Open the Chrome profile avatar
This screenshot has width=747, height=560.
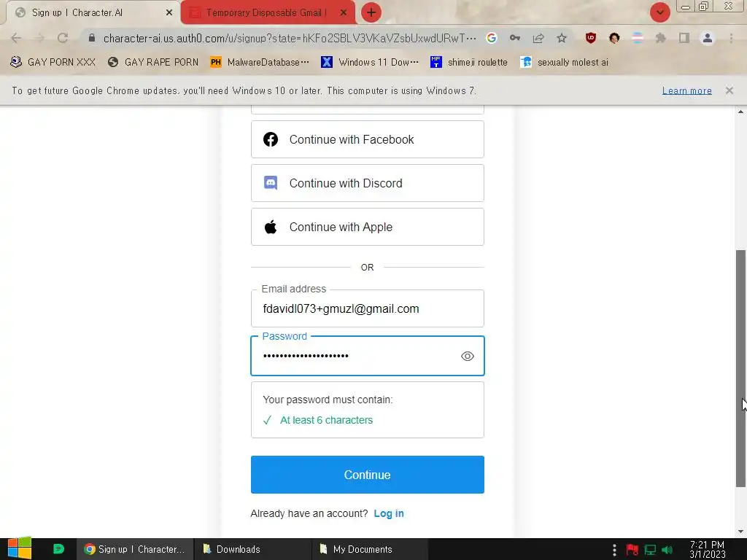(708, 38)
